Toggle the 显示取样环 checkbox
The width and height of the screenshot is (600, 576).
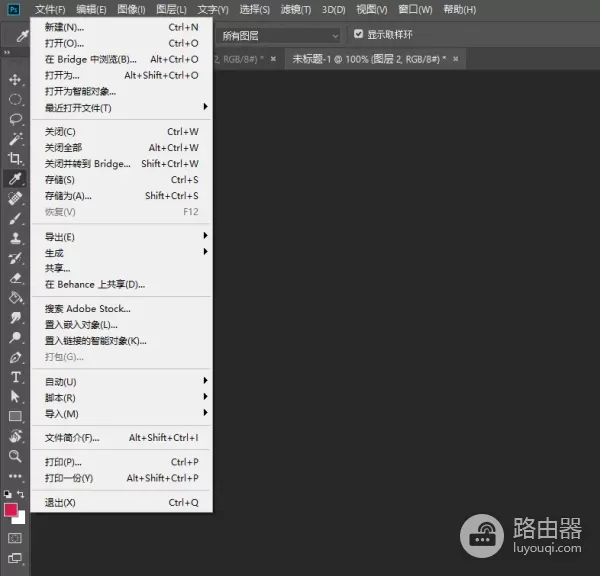point(358,34)
